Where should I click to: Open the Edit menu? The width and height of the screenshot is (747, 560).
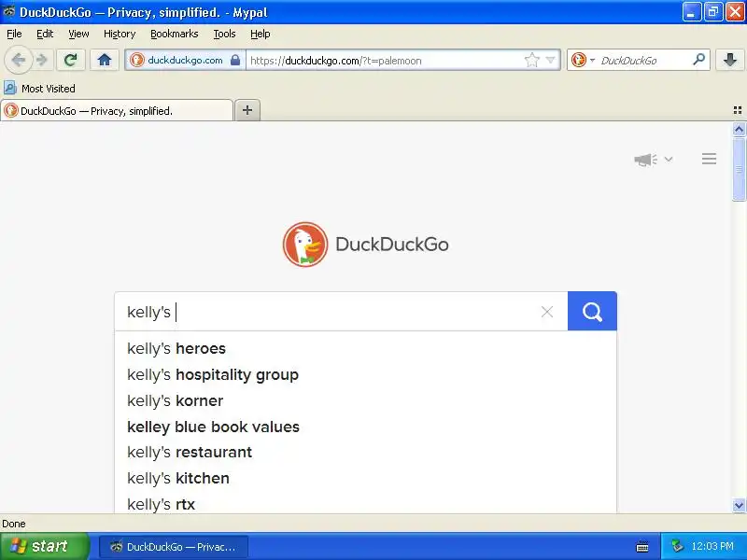coord(45,34)
